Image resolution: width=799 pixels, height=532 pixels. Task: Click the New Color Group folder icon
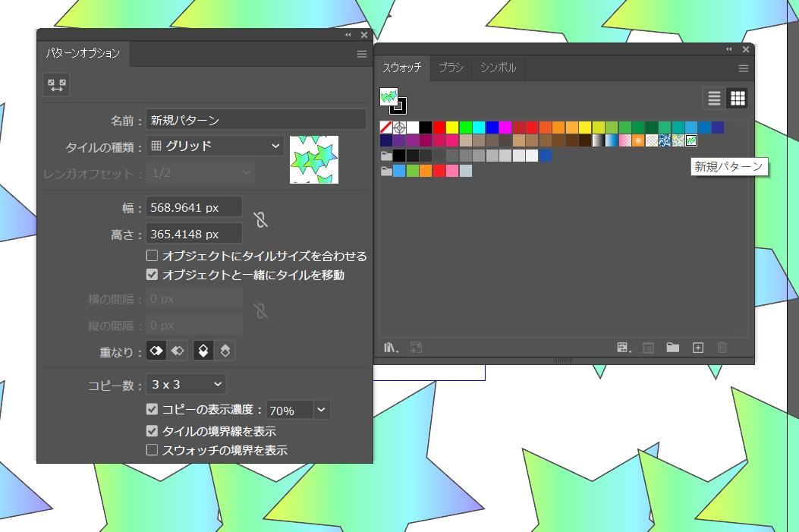tap(672, 348)
